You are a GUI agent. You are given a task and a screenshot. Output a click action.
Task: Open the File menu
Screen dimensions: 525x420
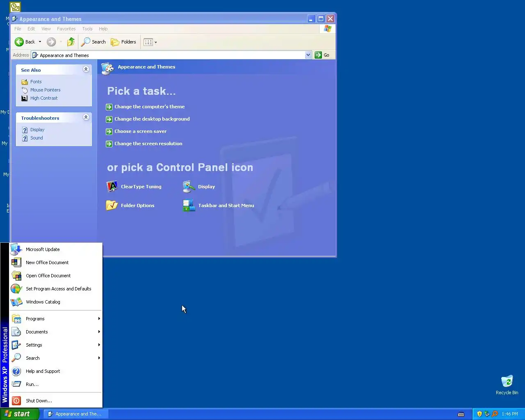point(18,29)
